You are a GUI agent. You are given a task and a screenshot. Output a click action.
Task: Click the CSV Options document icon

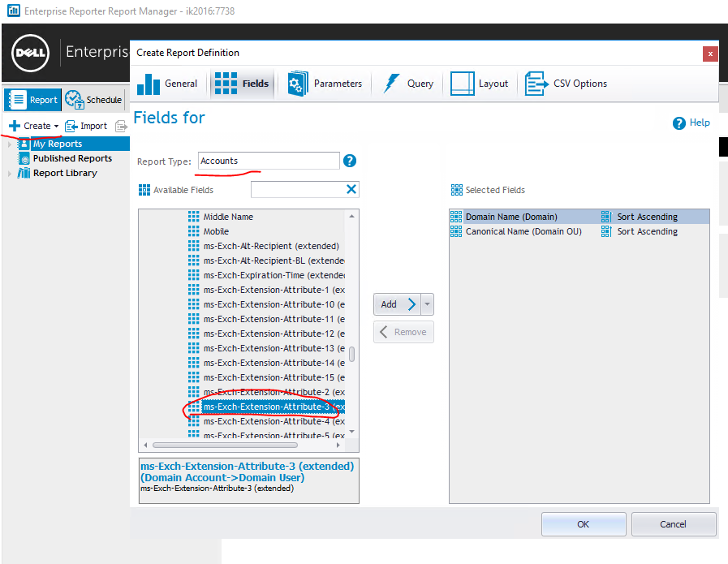[x=536, y=84]
